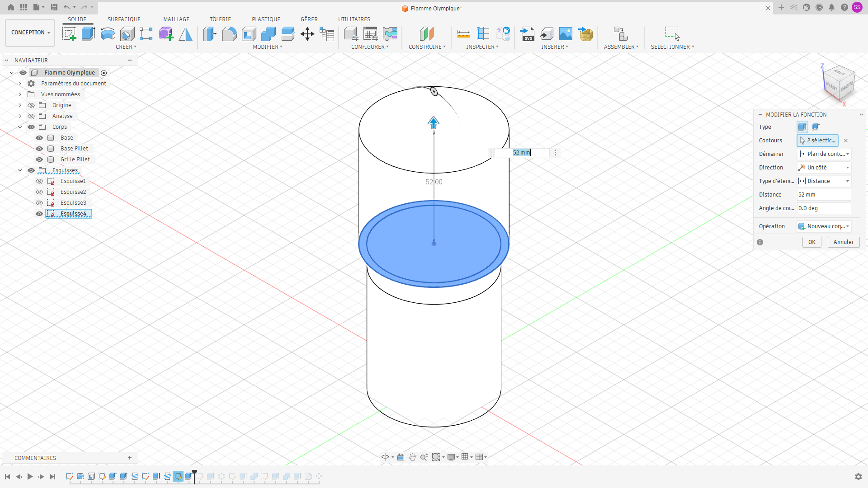The image size is (868, 488).
Task: Collapse the Esquisses folder
Action: (20, 170)
